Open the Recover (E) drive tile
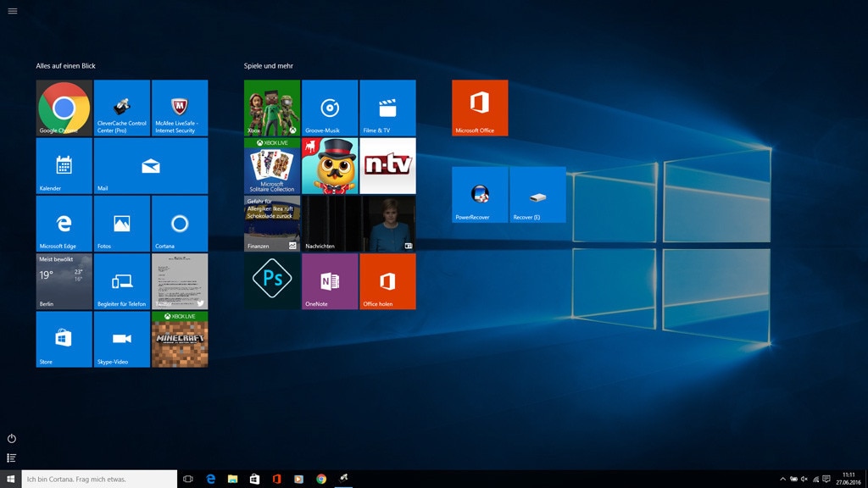The width and height of the screenshot is (868, 488). (537, 195)
